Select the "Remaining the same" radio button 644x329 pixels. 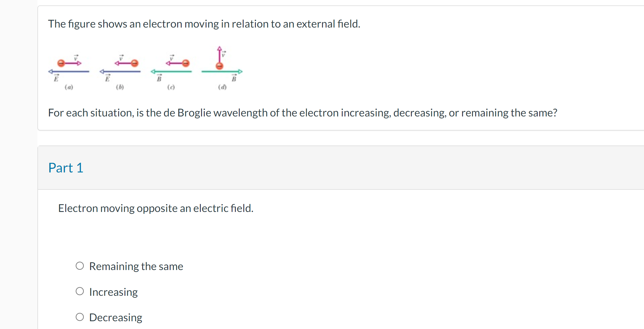(x=80, y=266)
